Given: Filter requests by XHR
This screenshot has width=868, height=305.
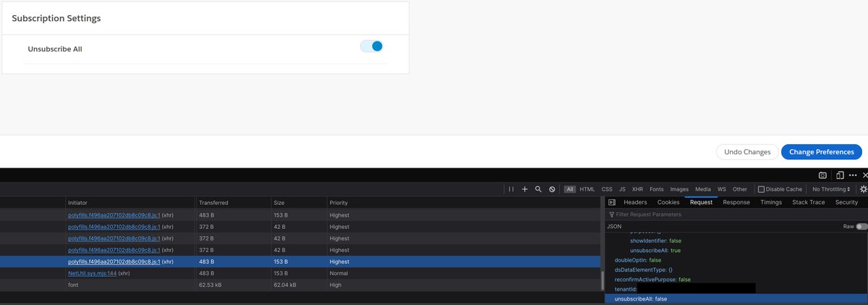Looking at the screenshot, I should tap(637, 189).
